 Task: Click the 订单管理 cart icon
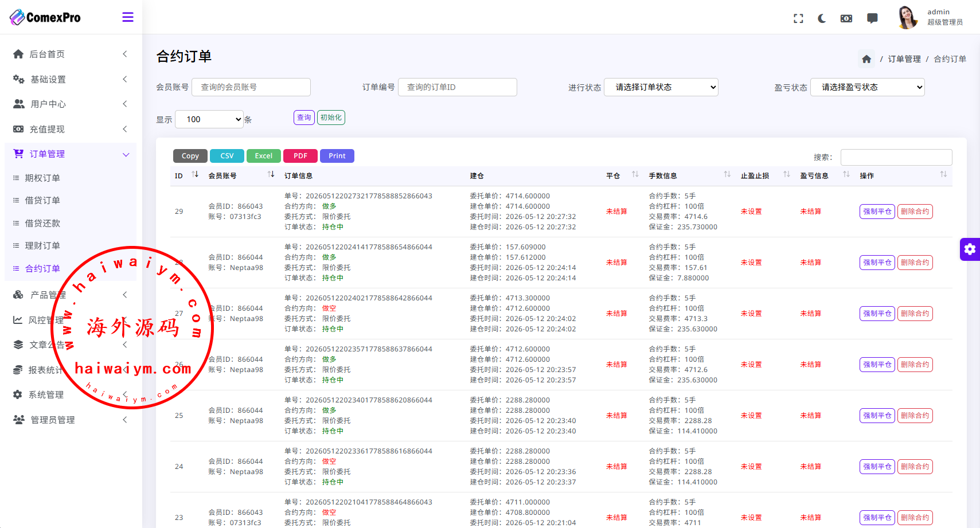[18, 154]
